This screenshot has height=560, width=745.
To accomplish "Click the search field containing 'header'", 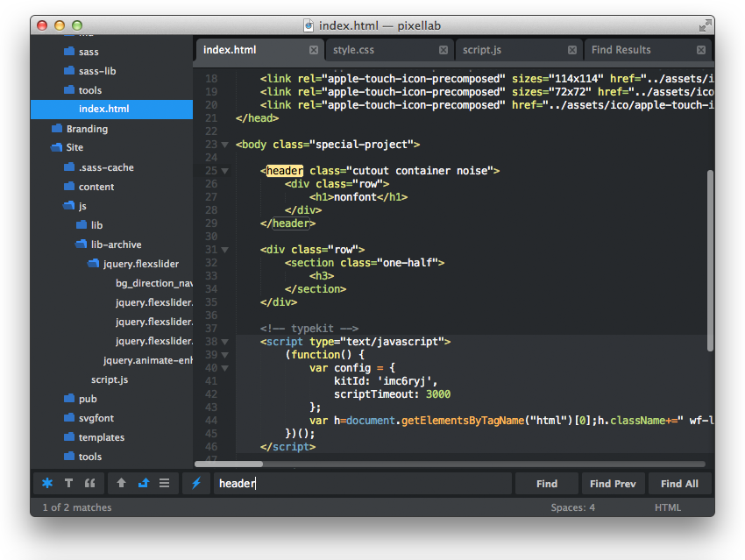I will [x=363, y=484].
